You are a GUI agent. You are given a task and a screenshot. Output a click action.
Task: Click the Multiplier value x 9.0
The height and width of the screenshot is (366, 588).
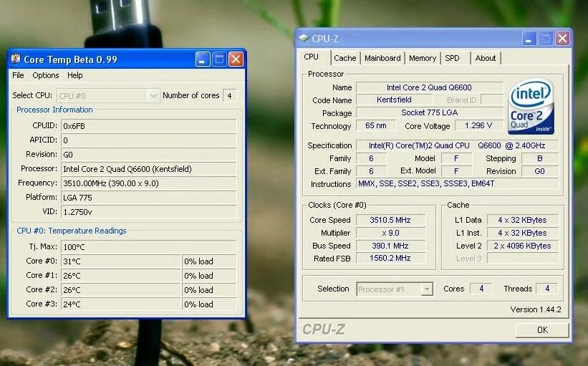[x=390, y=233]
